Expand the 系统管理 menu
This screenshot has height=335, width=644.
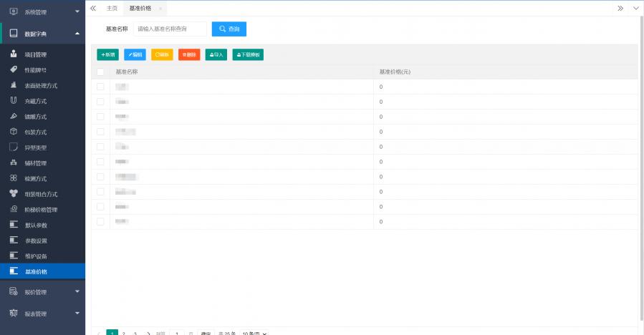(42, 12)
